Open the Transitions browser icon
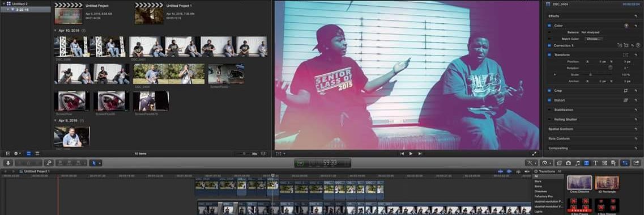644x215 pixels. [586, 163]
